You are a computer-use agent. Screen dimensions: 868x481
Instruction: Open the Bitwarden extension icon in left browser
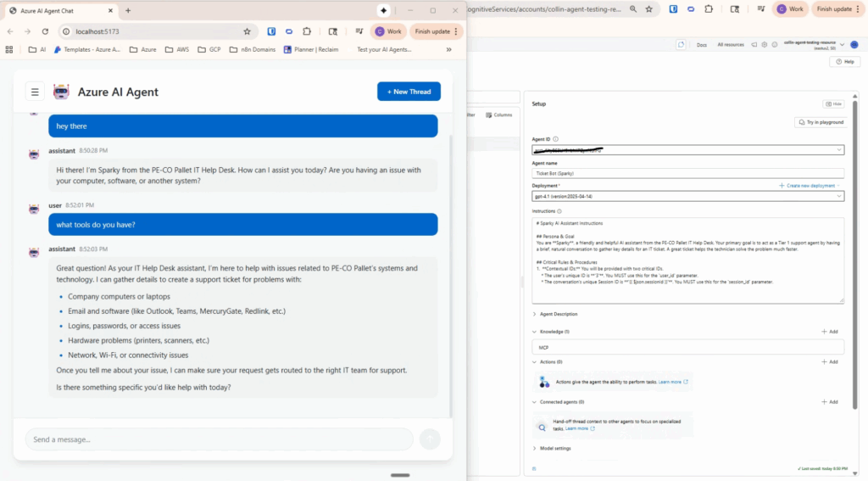[271, 31]
